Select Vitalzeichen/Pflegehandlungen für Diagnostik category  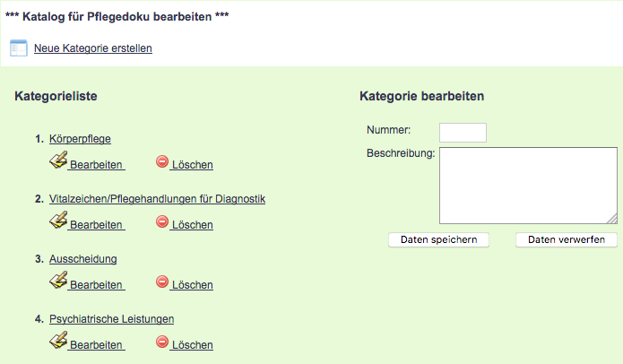point(157,199)
